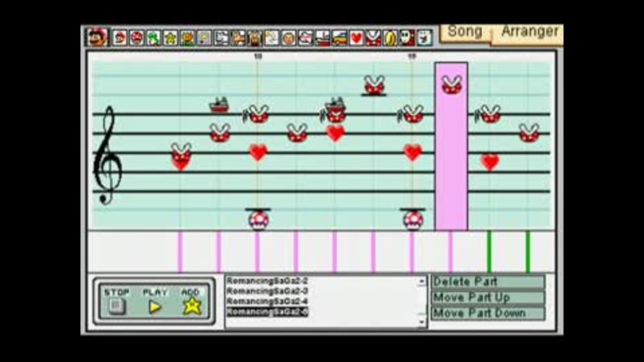644x362 pixels.
Task: Switch to the Song tab
Action: pos(464,33)
